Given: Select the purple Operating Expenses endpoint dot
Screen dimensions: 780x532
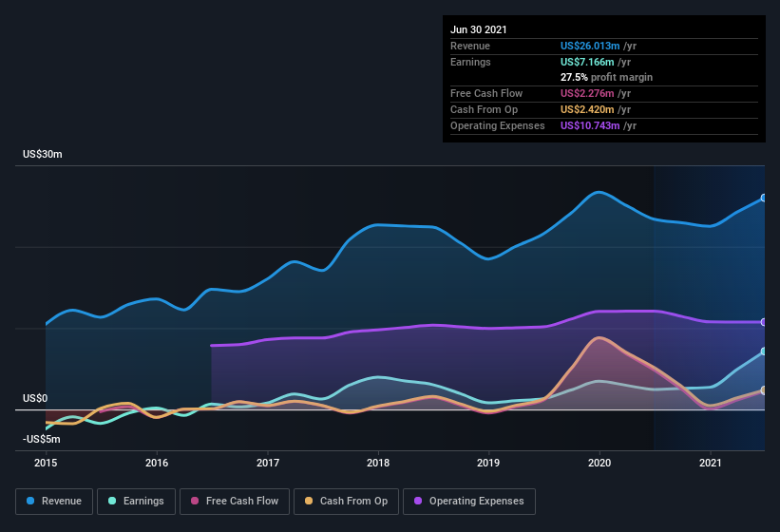Looking at the screenshot, I should [x=764, y=322].
